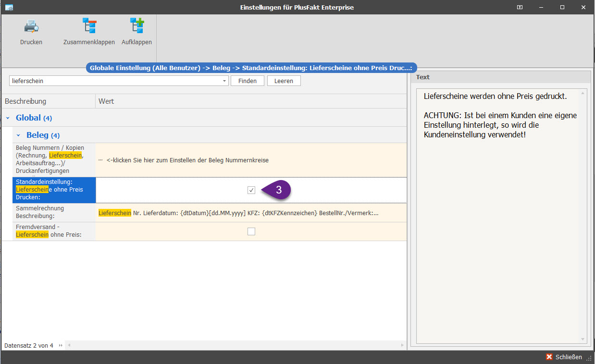
Task: Click the 'klicken Sie hier zum Einstellen' text
Action: 188,160
